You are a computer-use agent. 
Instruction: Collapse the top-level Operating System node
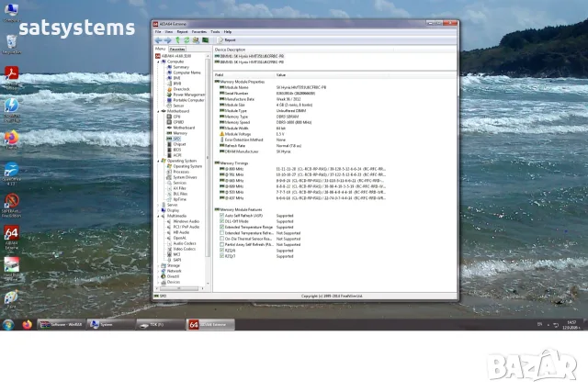tap(158, 161)
